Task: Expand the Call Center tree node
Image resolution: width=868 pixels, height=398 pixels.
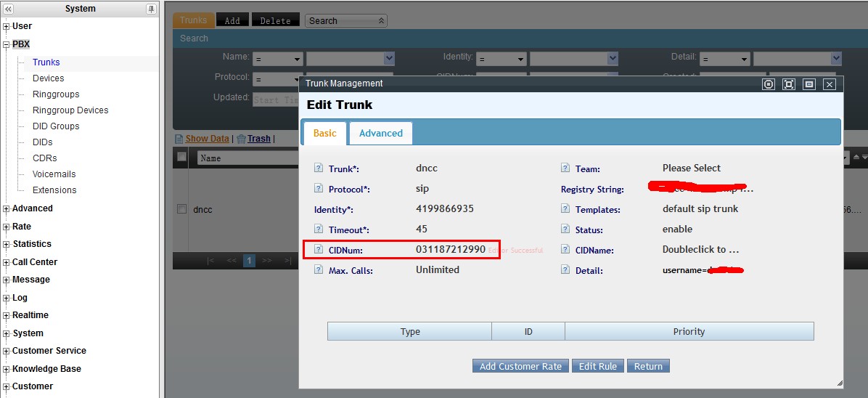Action: [7, 262]
